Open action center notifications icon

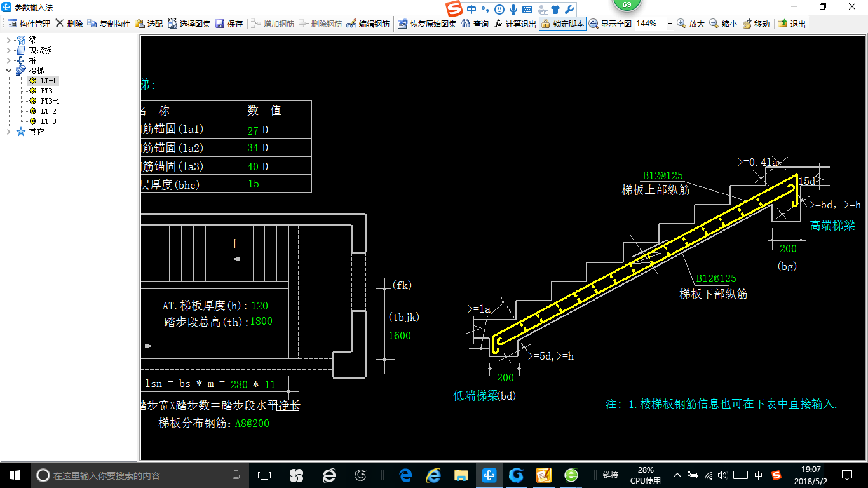tap(846, 475)
